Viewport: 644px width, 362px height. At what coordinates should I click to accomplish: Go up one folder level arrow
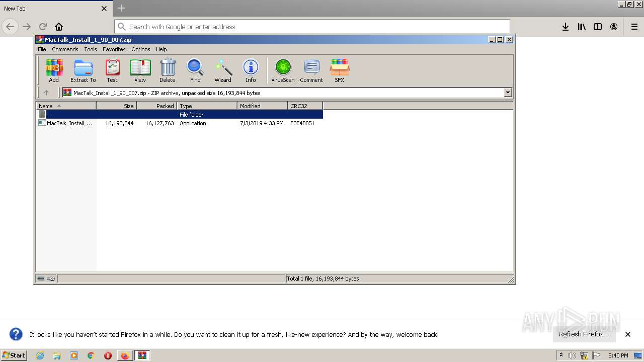(46, 93)
